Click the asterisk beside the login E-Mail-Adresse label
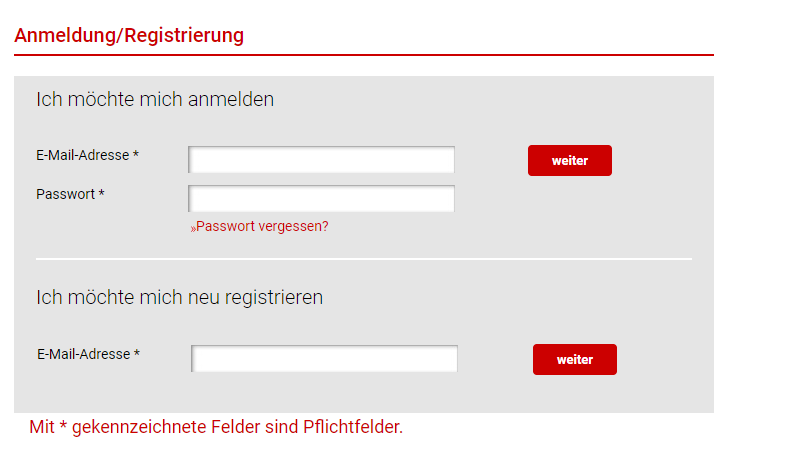 point(136,154)
